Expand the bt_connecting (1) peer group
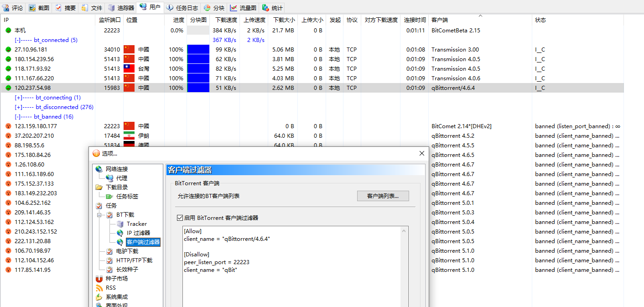Viewport: 644px width, 307px height. point(18,98)
